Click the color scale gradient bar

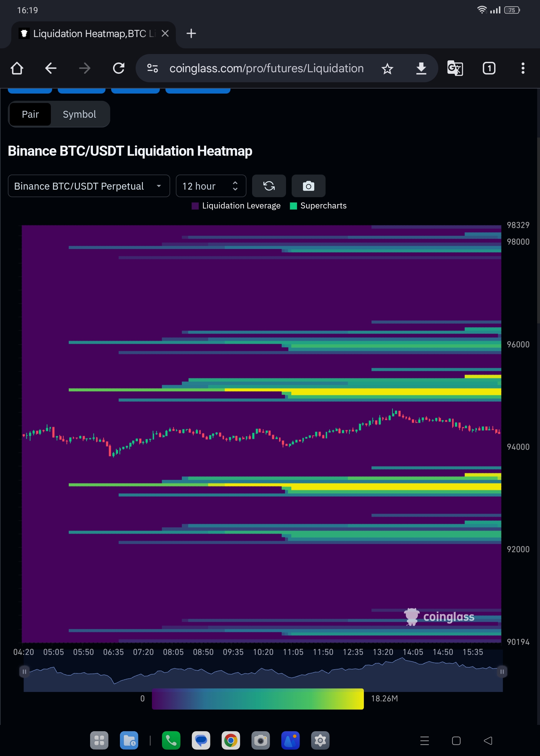(x=258, y=699)
